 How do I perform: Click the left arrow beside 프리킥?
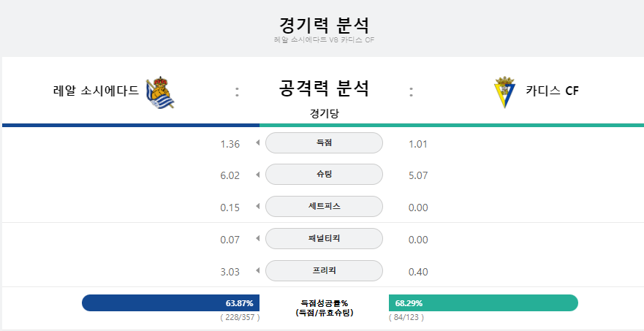258,270
